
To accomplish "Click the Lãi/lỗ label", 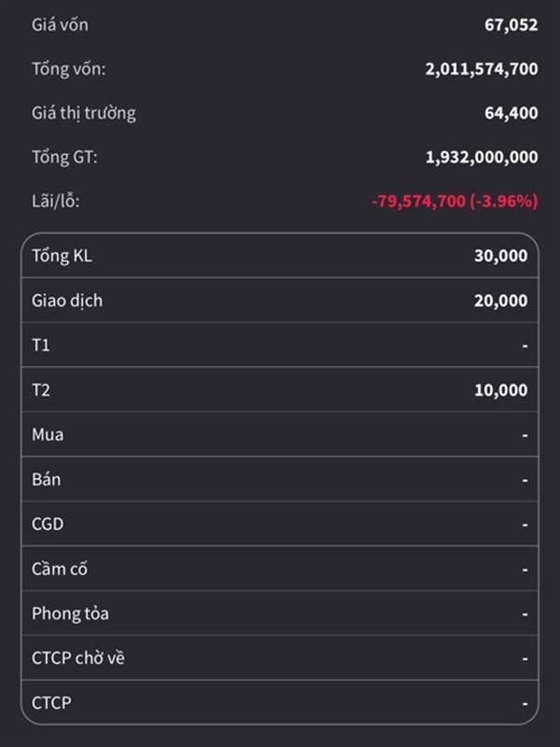I will (56, 201).
